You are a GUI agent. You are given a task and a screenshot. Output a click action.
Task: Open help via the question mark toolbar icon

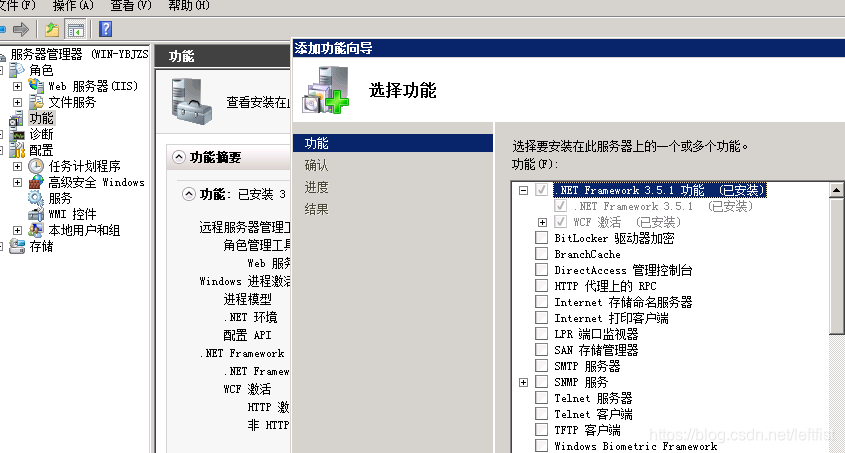pos(106,29)
